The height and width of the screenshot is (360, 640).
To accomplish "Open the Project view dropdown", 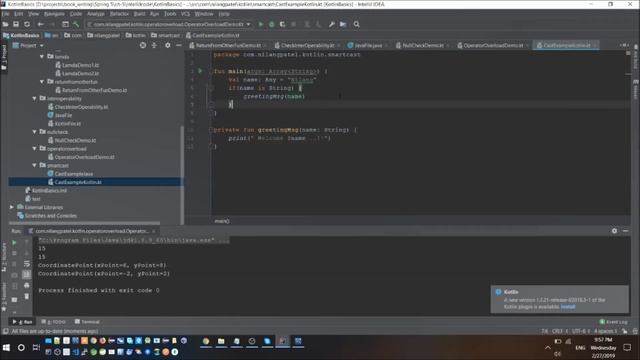I will tap(42, 45).
